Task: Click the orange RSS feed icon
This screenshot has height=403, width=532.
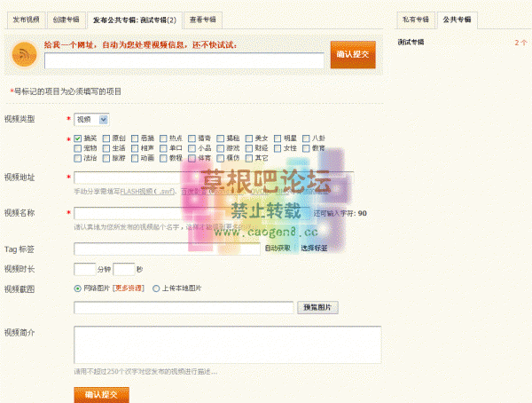Action: 24,54
